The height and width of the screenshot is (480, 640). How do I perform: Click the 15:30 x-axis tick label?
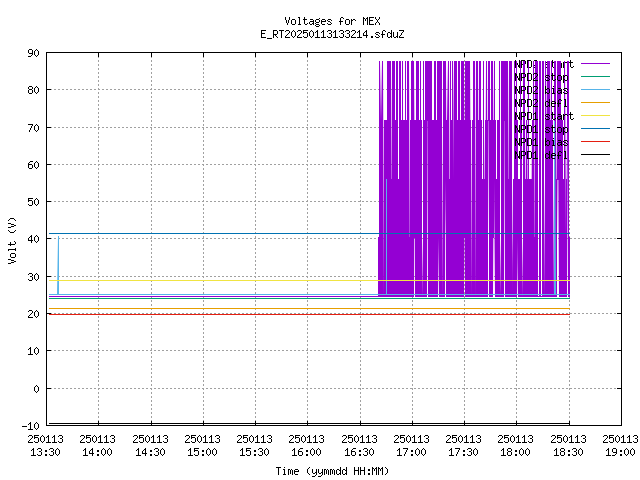click(254, 446)
